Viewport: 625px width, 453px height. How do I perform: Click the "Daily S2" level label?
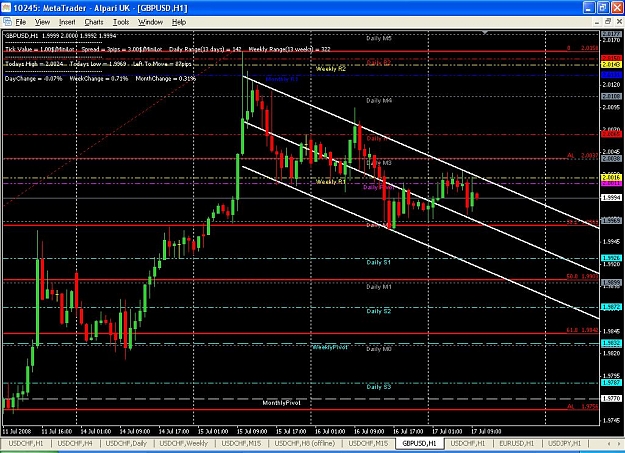(x=379, y=311)
